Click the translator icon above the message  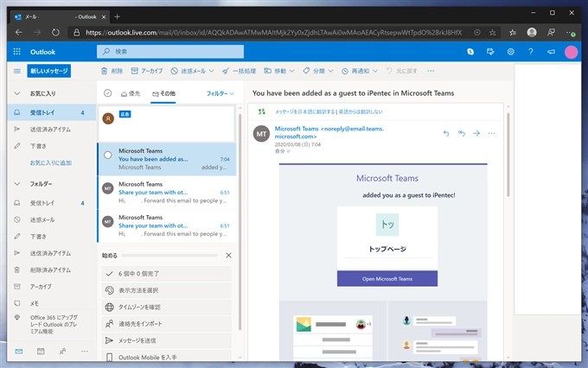262,111
